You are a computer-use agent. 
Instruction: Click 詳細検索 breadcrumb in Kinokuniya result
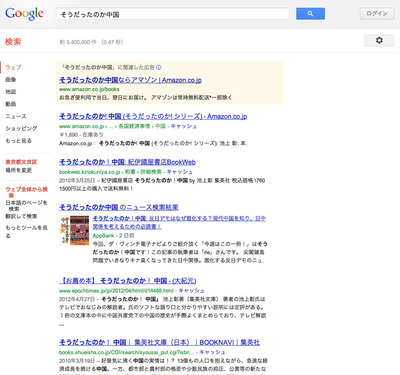pyautogui.click(x=151, y=172)
